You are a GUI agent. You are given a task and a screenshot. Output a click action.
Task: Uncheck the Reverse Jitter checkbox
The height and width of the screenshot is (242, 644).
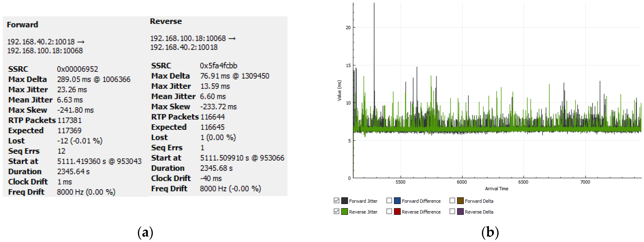point(336,211)
